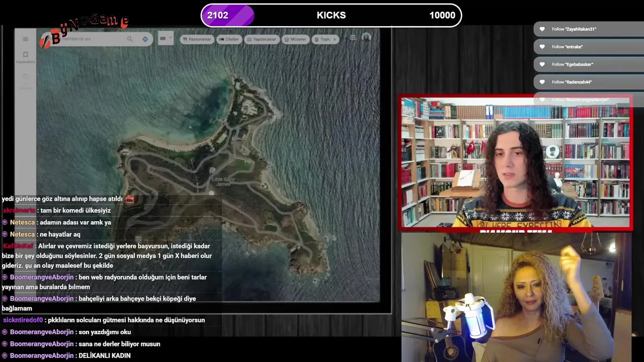The height and width of the screenshot is (362, 644).
Task: Click username sickntiredof0 in chat
Action: click(23, 320)
